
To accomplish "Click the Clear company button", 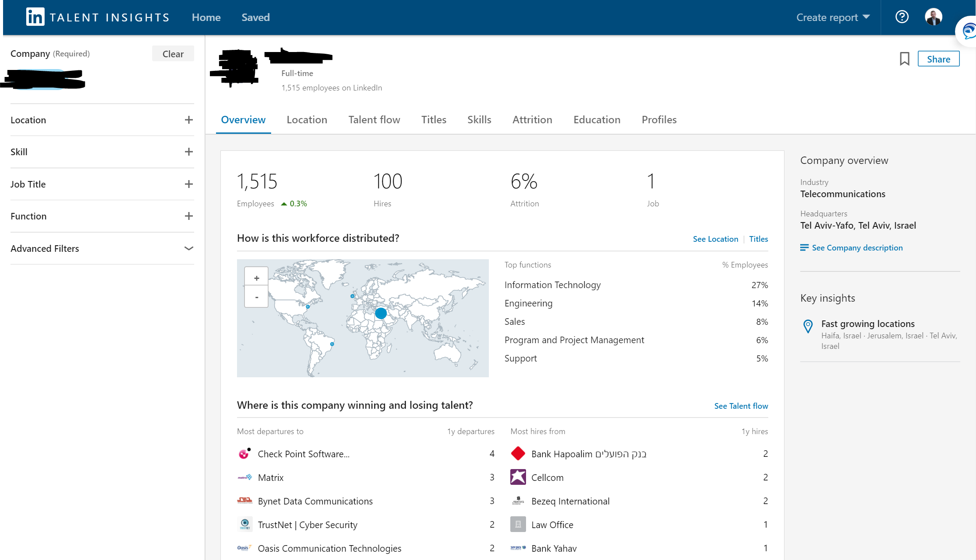I will 173,54.
